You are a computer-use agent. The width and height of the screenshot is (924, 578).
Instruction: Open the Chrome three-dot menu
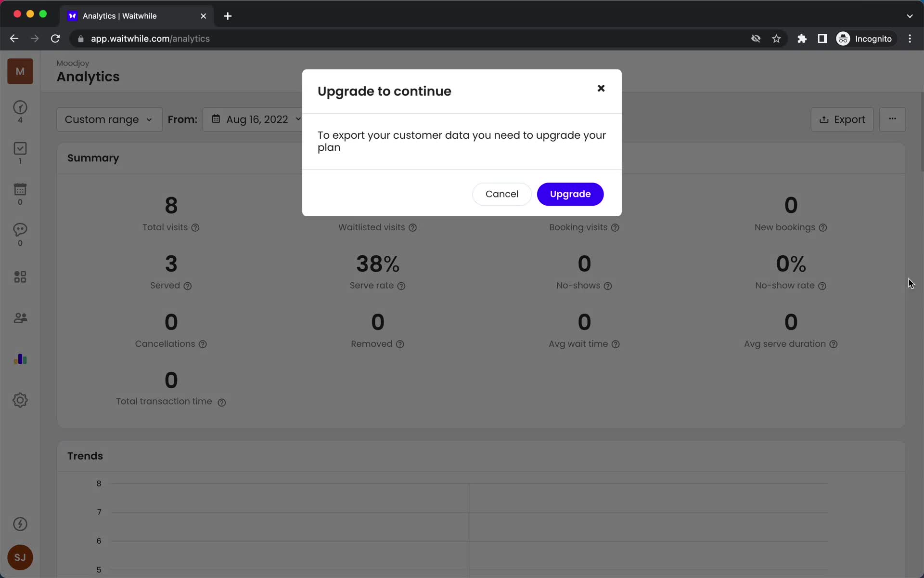(910, 39)
